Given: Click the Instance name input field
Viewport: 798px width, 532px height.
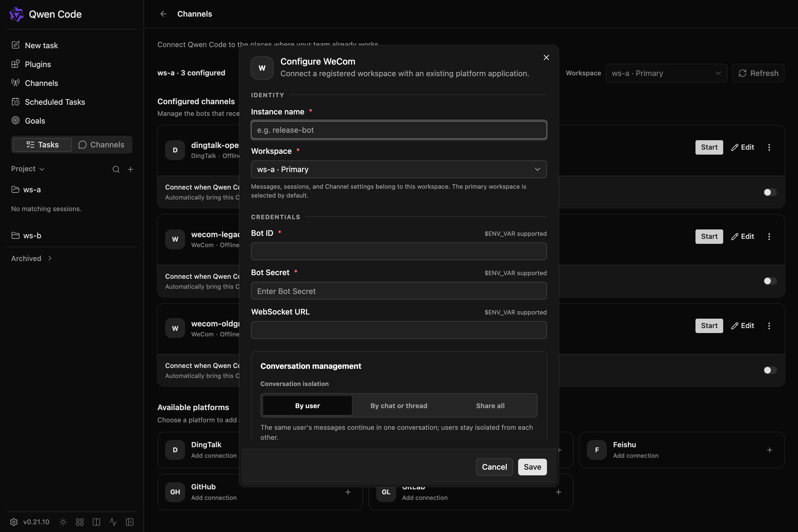Looking at the screenshot, I should point(399,130).
